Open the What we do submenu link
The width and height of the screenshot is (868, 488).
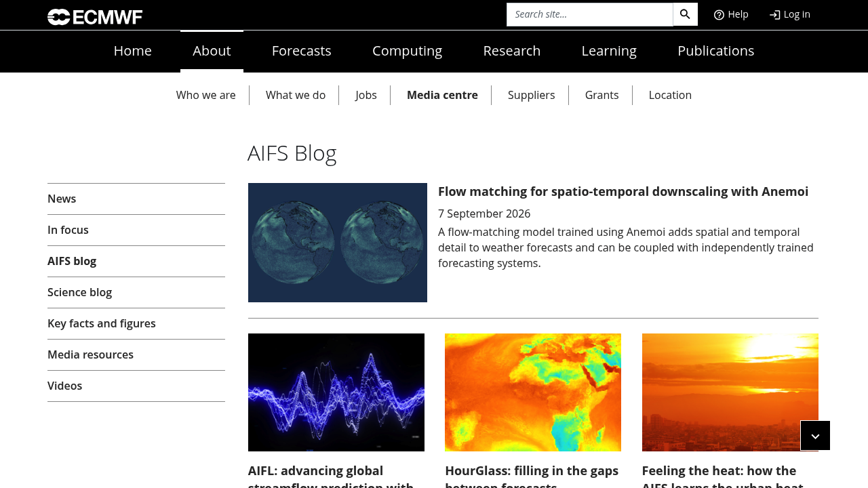[x=296, y=95]
